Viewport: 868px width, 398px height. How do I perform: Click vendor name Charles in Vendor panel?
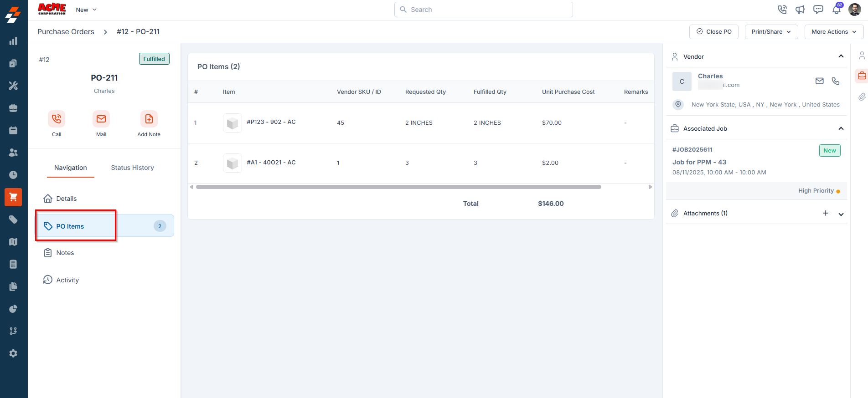click(x=710, y=76)
